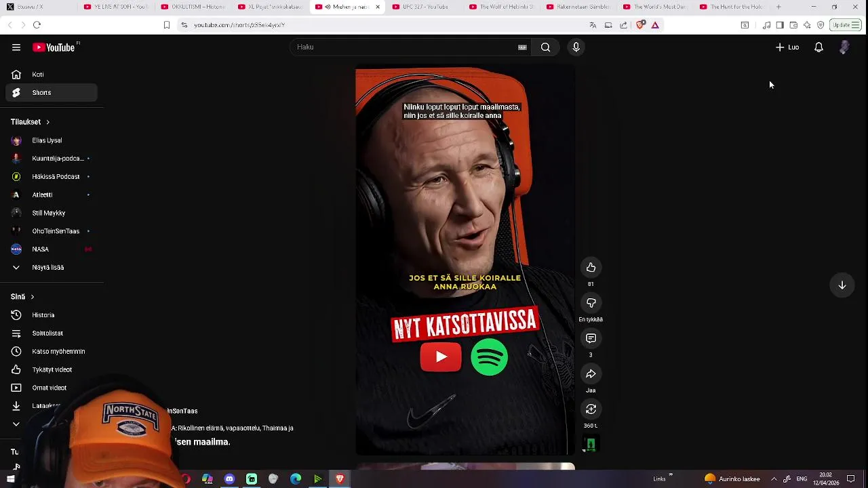868x488 pixels.
Task: Open Katso myöhemmin list
Action: (x=52, y=352)
